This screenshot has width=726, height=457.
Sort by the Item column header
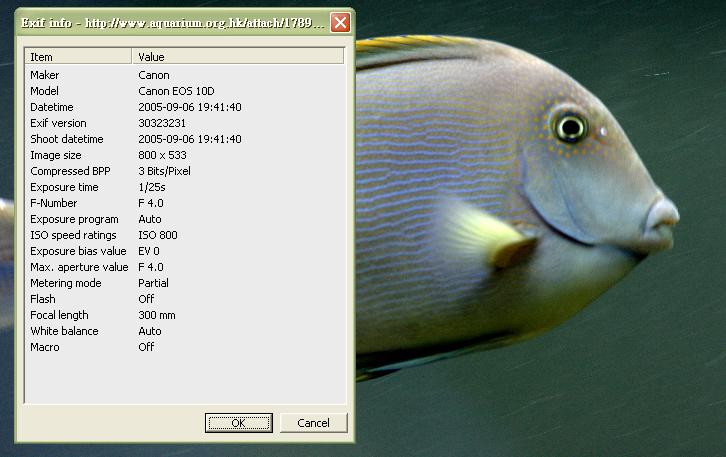coord(78,56)
